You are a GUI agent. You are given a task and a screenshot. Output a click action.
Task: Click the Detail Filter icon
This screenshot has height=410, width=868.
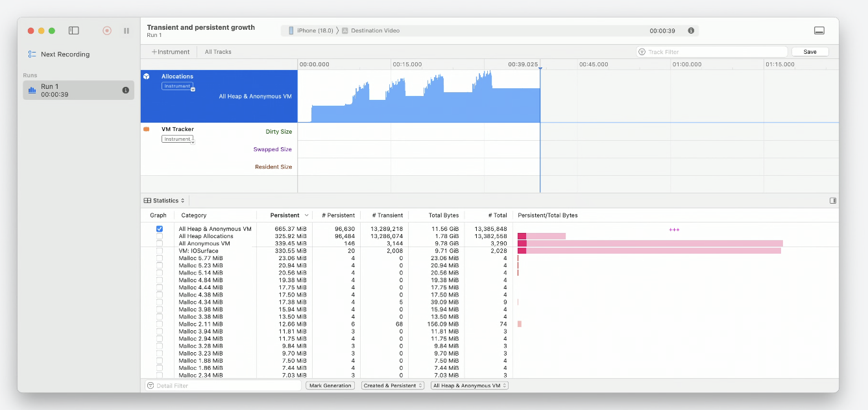click(151, 385)
